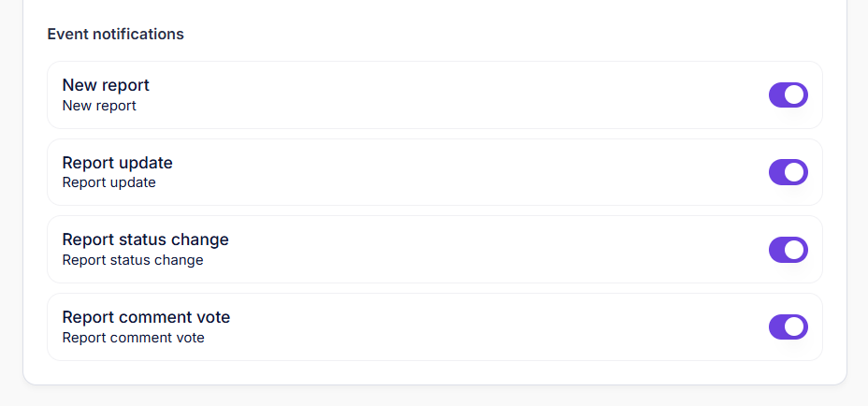Click the smaller 'Report status change' description

[132, 260]
